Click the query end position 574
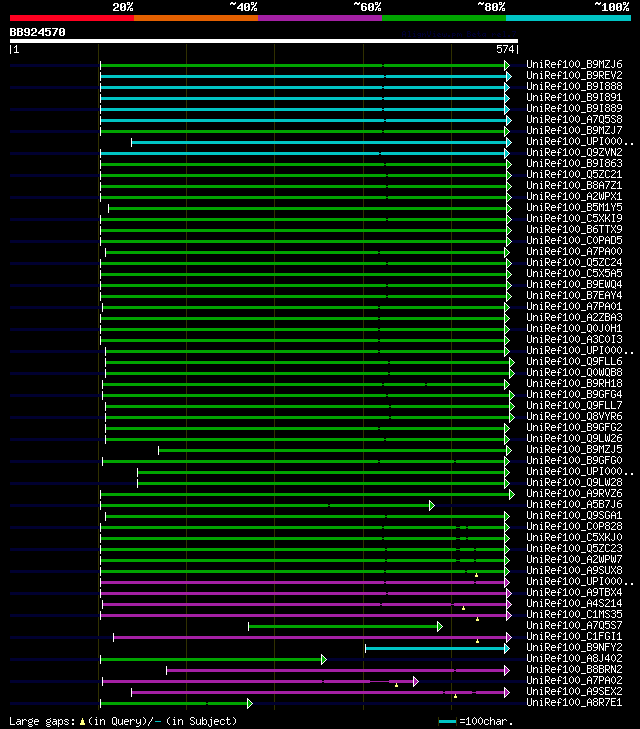The width and height of the screenshot is (640, 729). (x=505, y=49)
